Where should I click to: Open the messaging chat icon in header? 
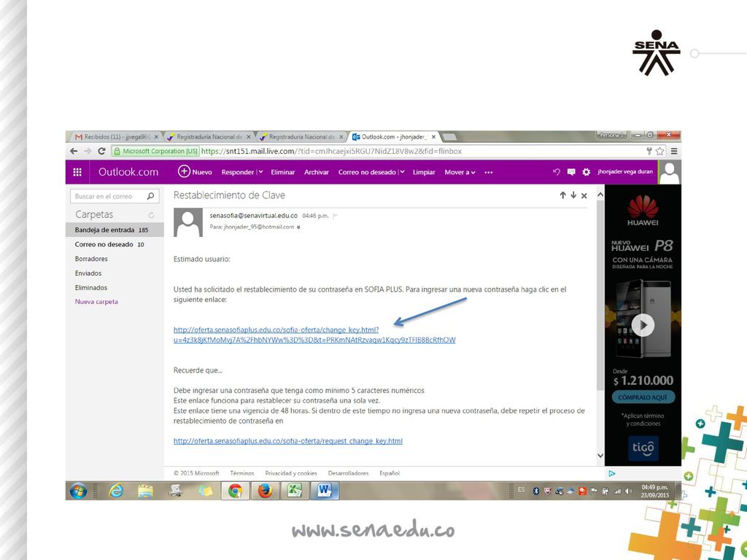tap(571, 172)
